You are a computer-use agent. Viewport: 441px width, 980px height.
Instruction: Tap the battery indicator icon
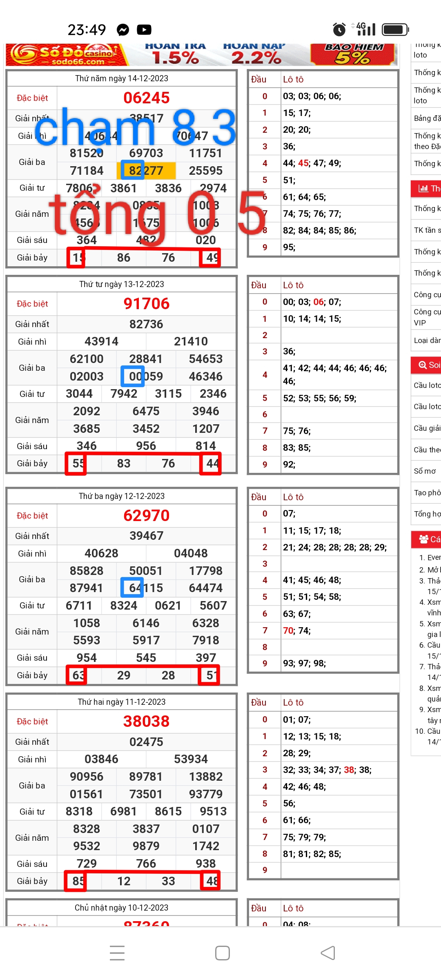coord(395,29)
